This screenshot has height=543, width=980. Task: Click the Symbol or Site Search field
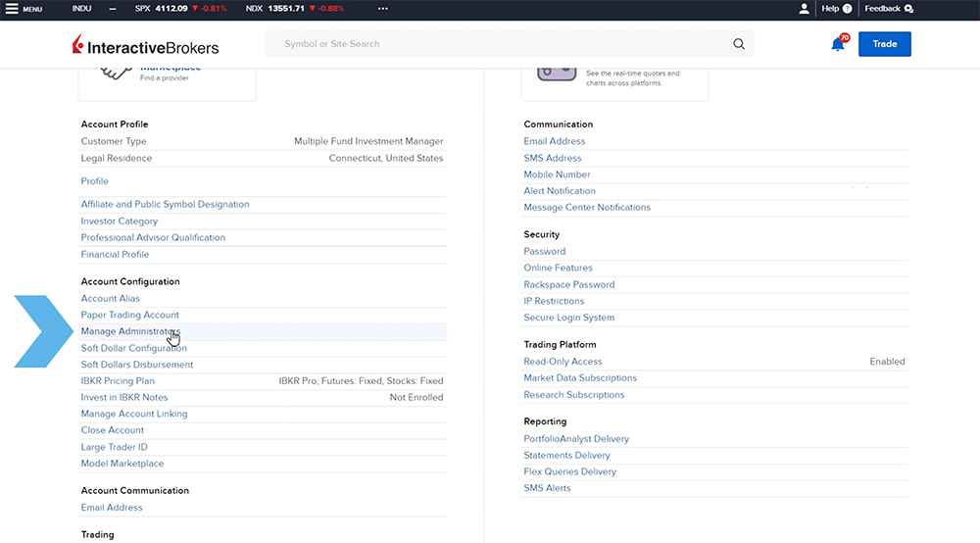pos(500,44)
